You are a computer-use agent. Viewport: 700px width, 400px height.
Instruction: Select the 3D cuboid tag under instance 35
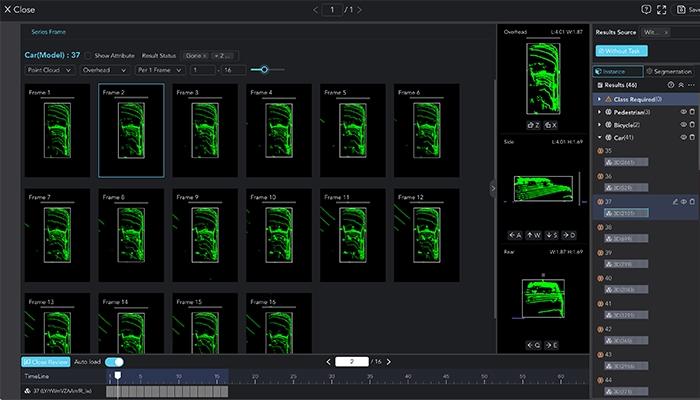(626, 162)
